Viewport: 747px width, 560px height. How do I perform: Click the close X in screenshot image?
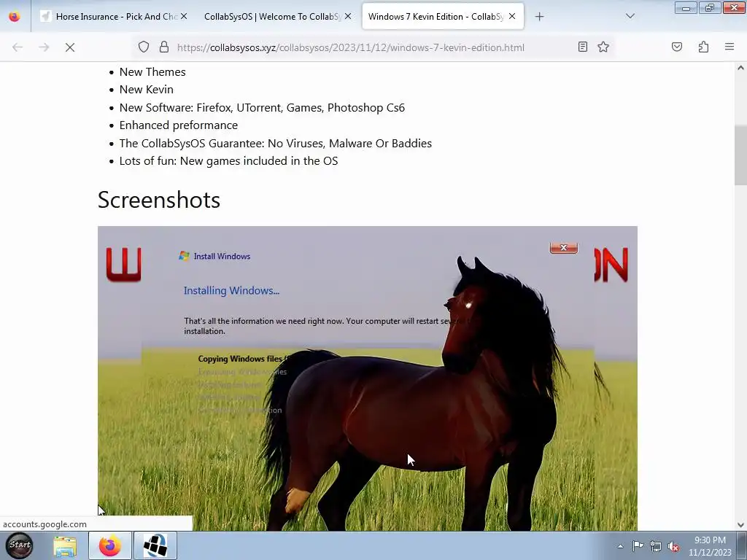(x=564, y=248)
